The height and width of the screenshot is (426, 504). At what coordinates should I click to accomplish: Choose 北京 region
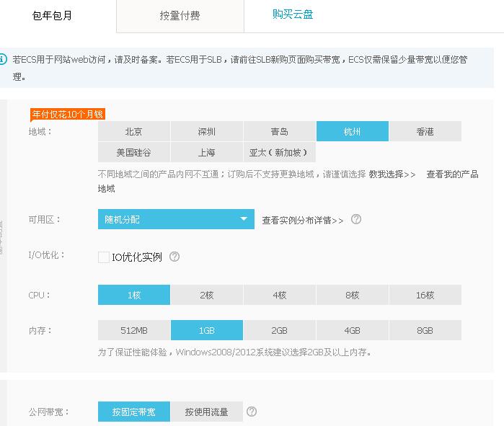tap(134, 131)
